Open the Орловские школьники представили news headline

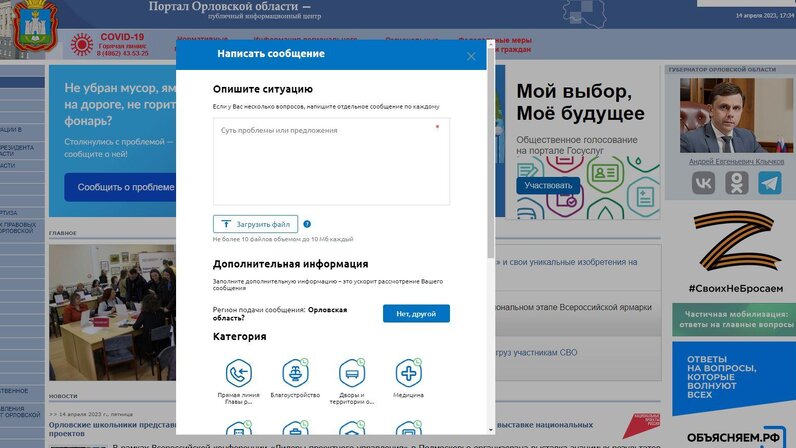[112, 429]
